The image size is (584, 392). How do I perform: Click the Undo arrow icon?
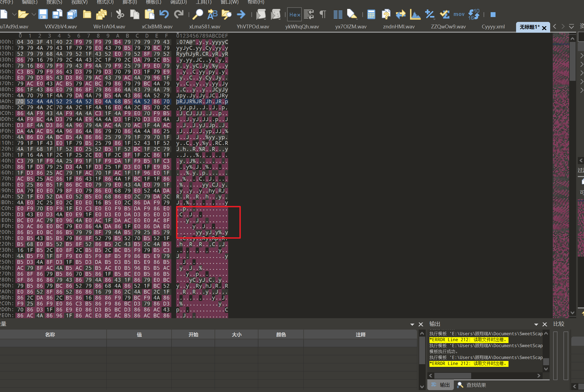coord(164,14)
